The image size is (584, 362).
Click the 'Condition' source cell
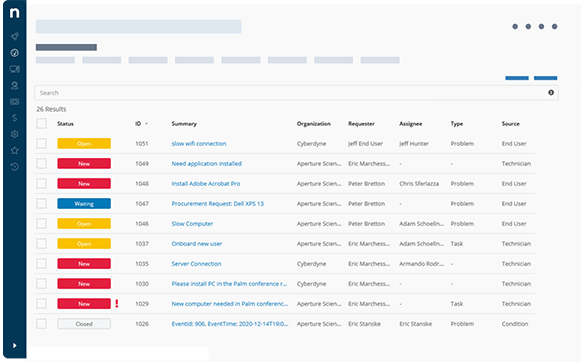pos(515,324)
